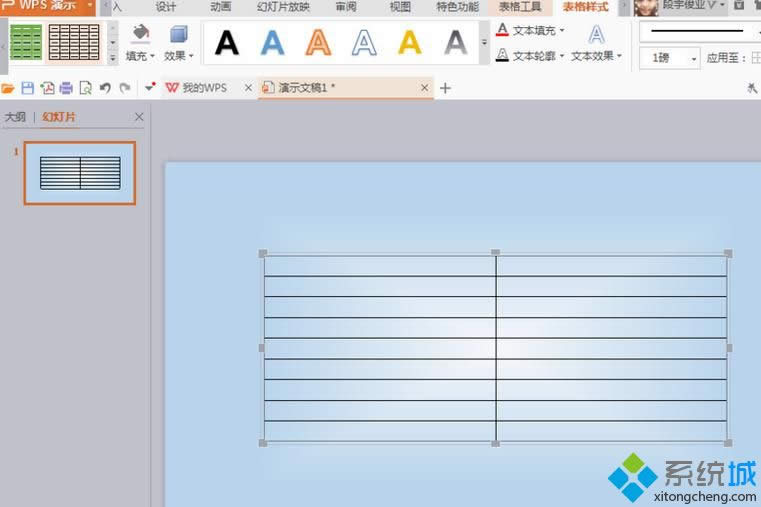Viewport: 761px width, 507px height.
Task: Apply the gray gradient A text style
Action: coord(456,43)
